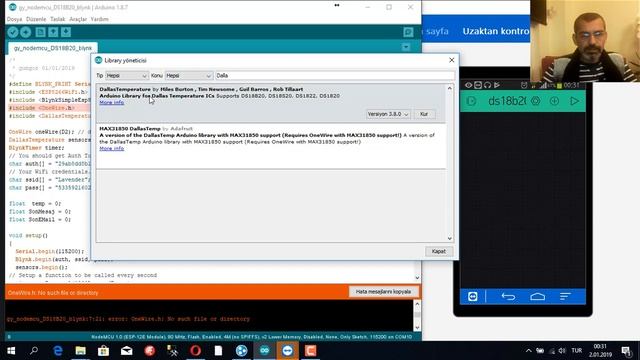Expand the Konu filter dropdown

(189, 76)
